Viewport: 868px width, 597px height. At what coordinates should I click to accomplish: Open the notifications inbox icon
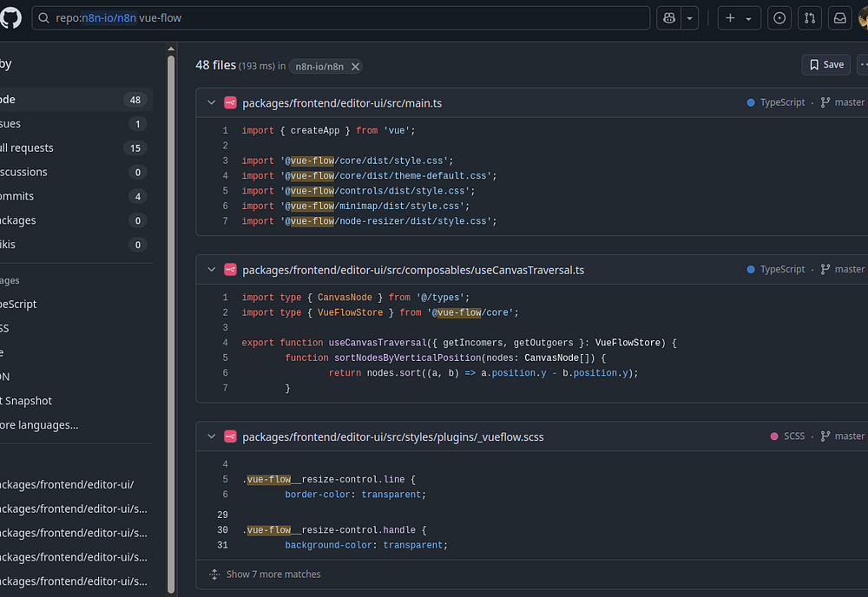pyautogui.click(x=839, y=18)
